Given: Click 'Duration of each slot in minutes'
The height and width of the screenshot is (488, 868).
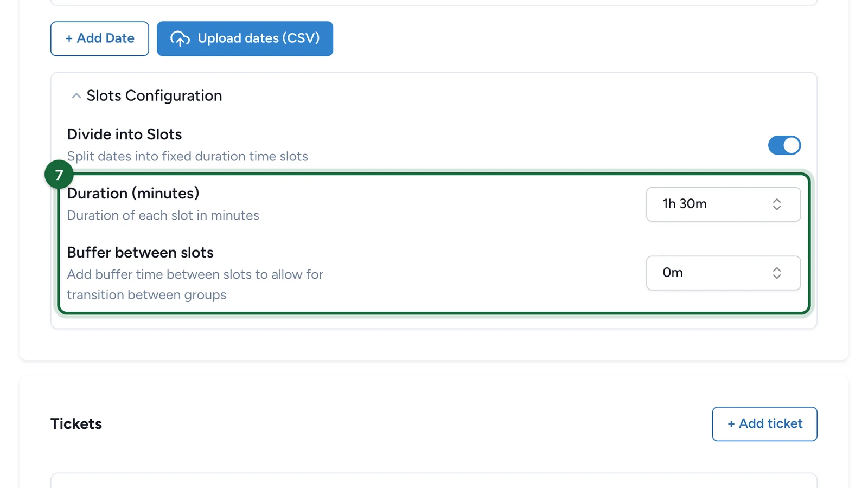Looking at the screenshot, I should (x=163, y=215).
